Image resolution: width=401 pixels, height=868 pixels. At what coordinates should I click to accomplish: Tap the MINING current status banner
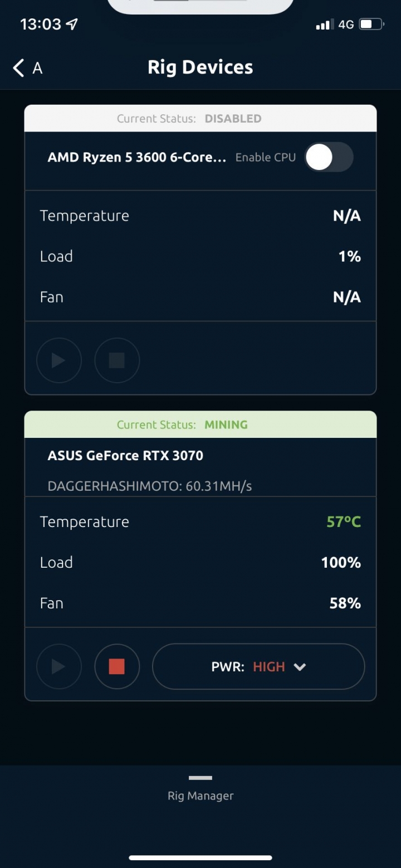200,425
